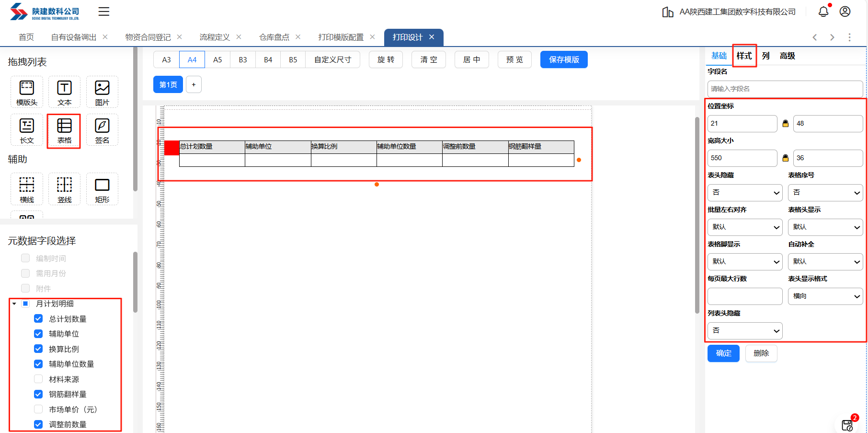Select the 文本 text element icon
The height and width of the screenshot is (433, 868).
(x=64, y=92)
